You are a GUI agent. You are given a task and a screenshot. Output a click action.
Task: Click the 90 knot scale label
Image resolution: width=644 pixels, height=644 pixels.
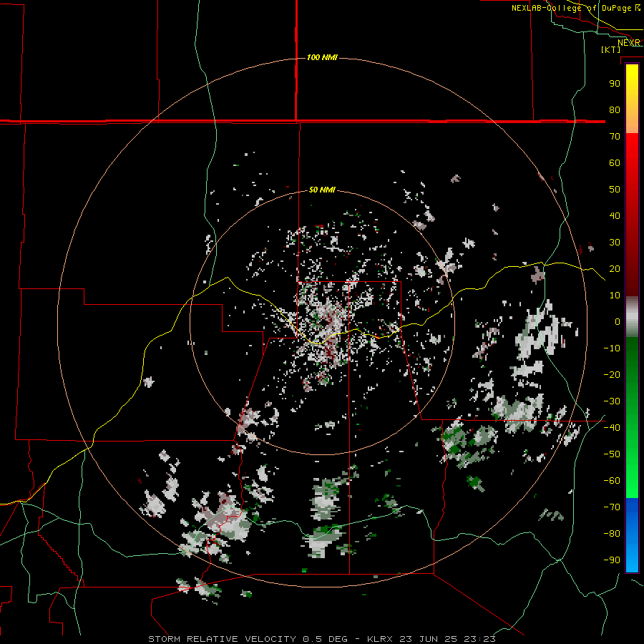pos(615,84)
